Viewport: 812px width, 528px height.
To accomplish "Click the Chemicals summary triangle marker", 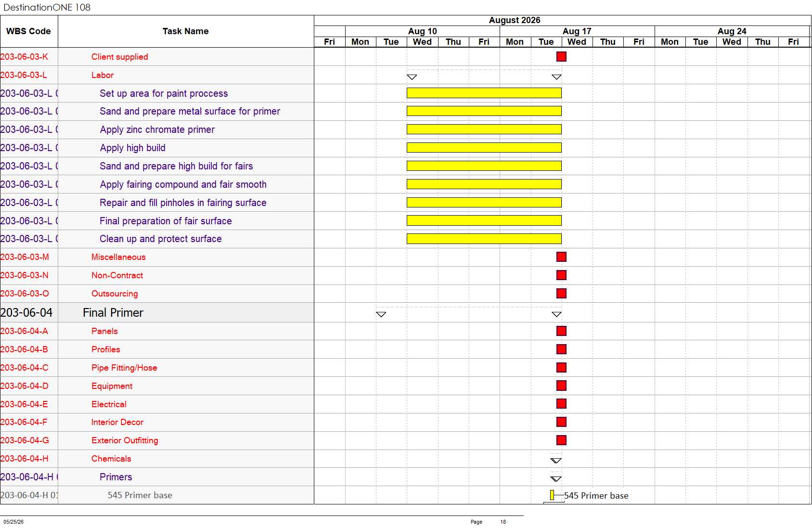I will [x=556, y=461].
